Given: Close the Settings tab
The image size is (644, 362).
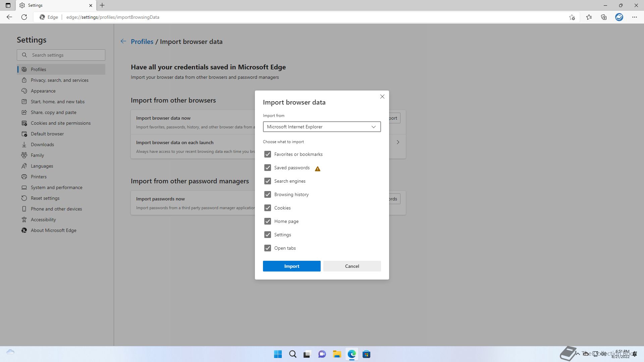Looking at the screenshot, I should (91, 5).
